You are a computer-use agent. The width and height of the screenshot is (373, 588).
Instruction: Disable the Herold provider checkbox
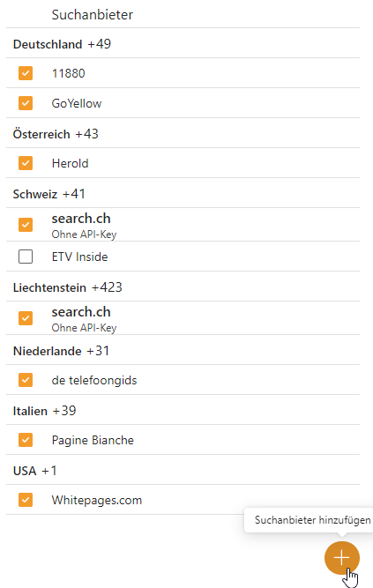[x=26, y=163]
